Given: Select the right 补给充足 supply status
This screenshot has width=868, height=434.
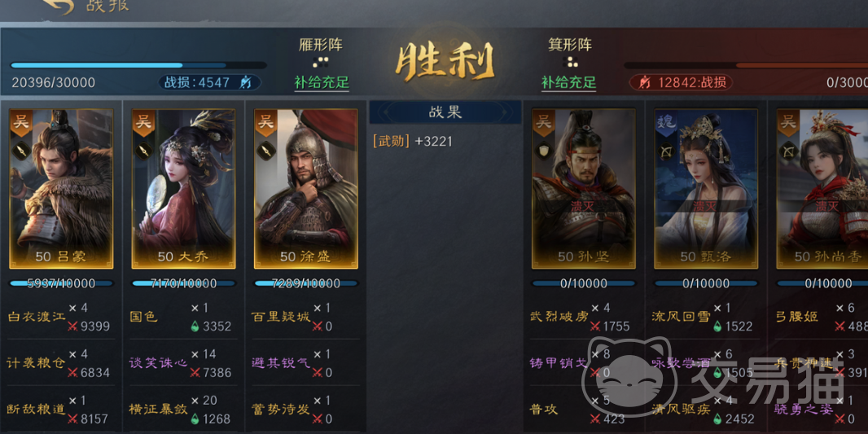Looking at the screenshot, I should (569, 83).
